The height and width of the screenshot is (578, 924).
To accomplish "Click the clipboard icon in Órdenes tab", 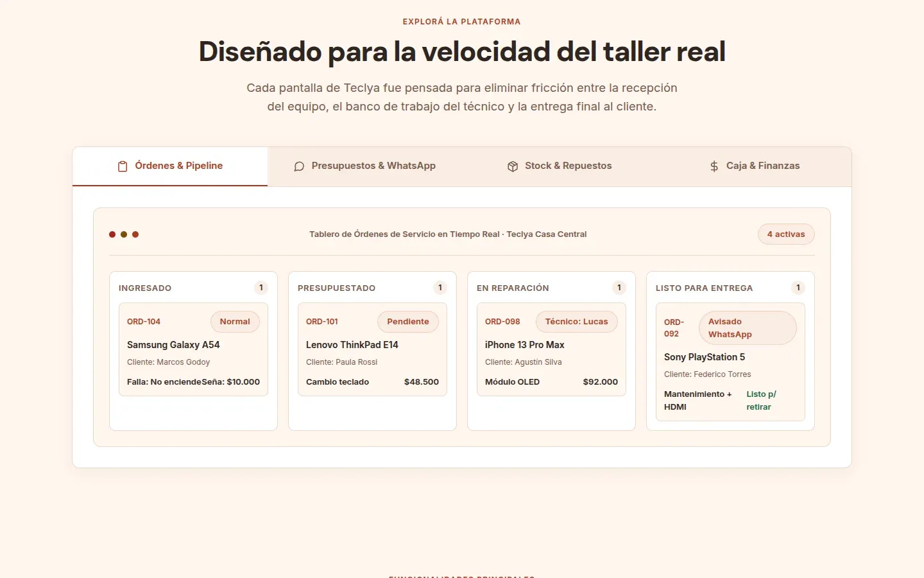I will coord(123,166).
